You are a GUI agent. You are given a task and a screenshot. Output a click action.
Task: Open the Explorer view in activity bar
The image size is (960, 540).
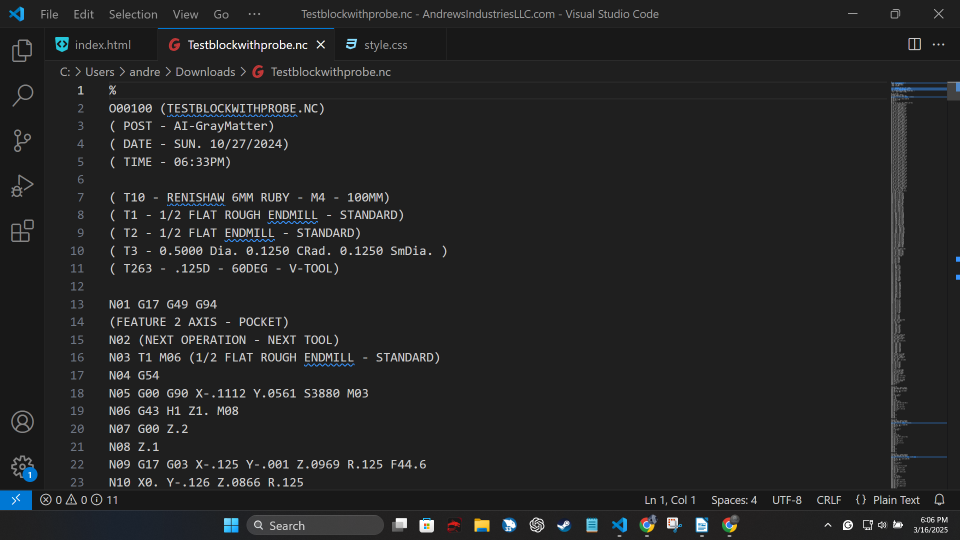click(x=22, y=50)
